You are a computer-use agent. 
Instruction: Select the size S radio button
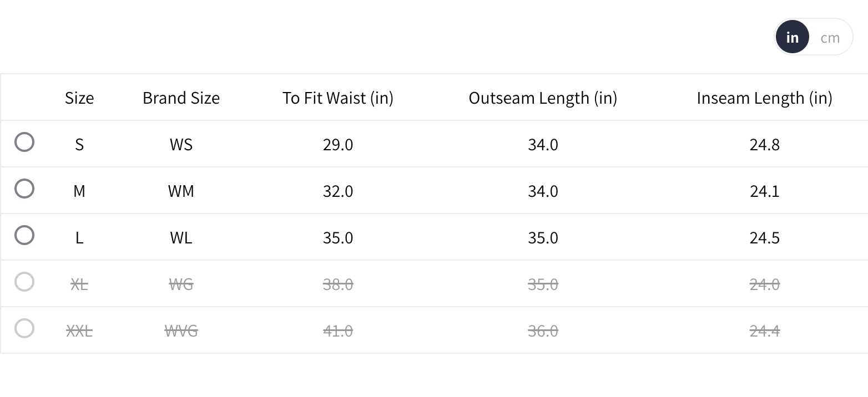tap(24, 142)
